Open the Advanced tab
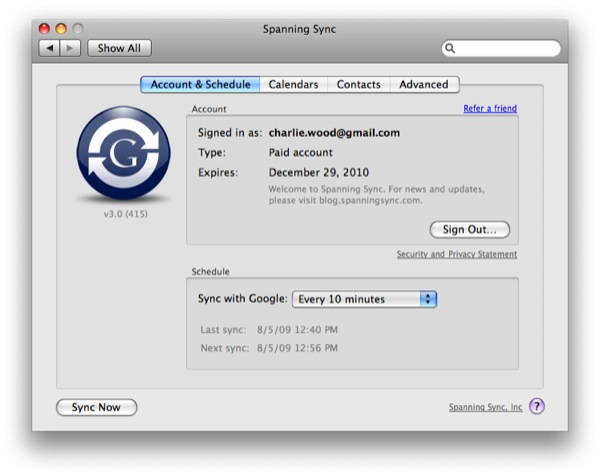 pos(424,84)
